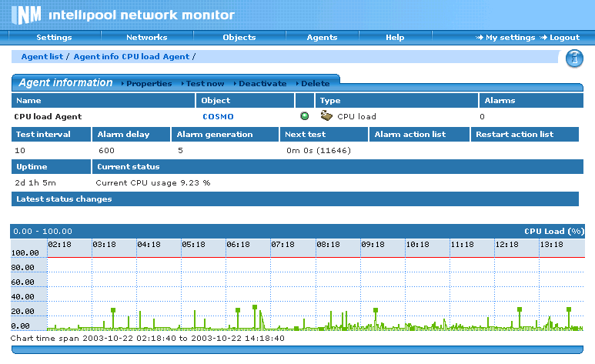The height and width of the screenshot is (364, 595).
Task: Open the help info icon
Action: [573, 58]
